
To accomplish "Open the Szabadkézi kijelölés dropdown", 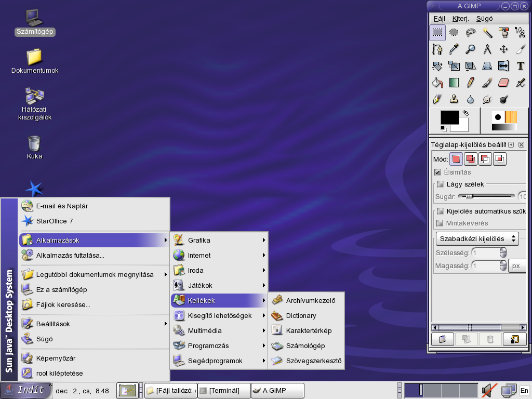I will [477, 238].
